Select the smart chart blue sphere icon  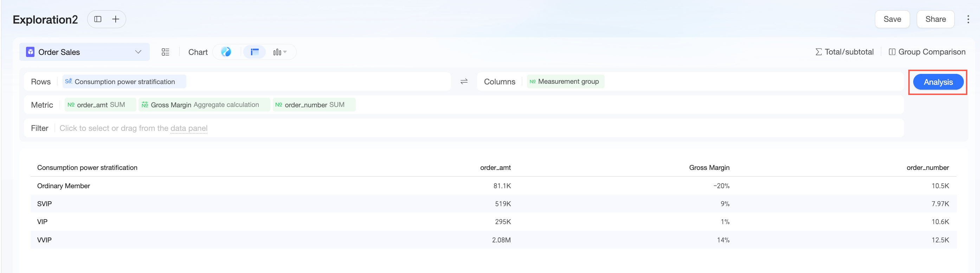pos(226,52)
